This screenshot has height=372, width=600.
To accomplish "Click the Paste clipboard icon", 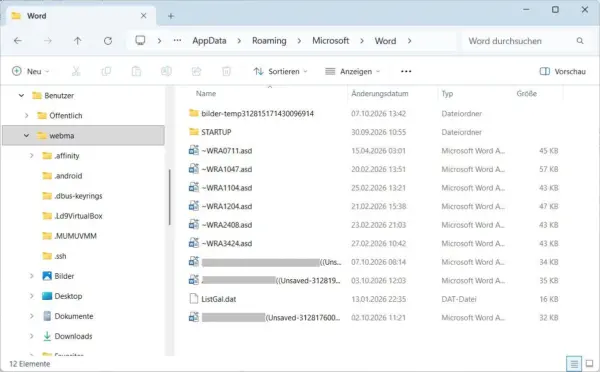I will (x=136, y=71).
